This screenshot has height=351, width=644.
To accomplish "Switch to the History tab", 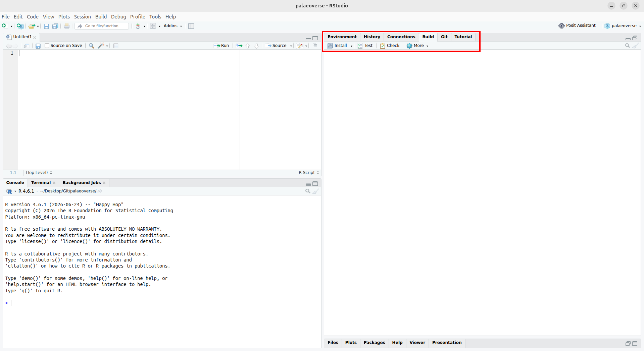I will pyautogui.click(x=372, y=37).
